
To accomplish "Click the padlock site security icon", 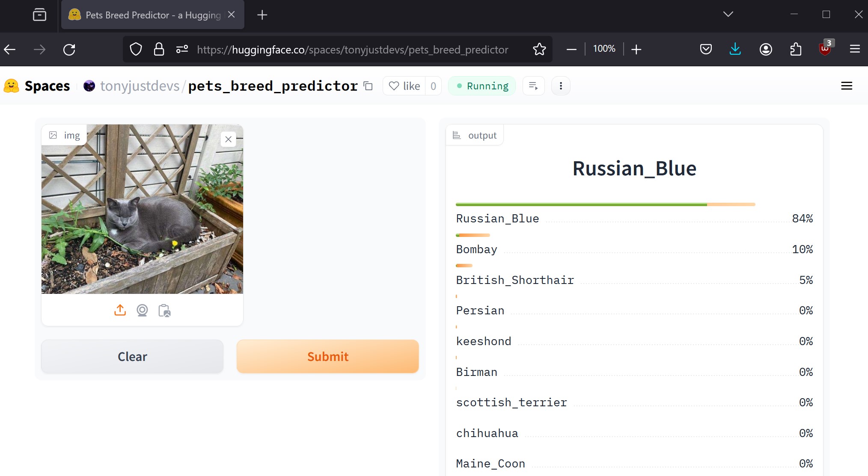I will [159, 50].
